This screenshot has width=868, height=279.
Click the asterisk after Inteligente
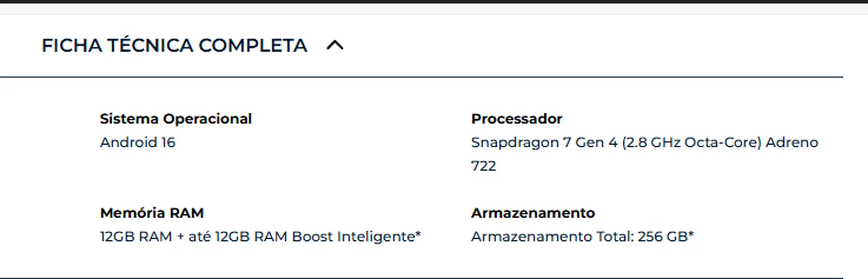point(418,235)
